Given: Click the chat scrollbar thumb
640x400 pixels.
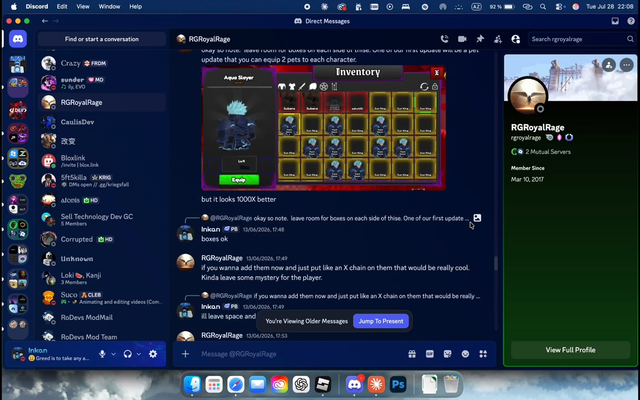Looking at the screenshot, I should point(496,263).
